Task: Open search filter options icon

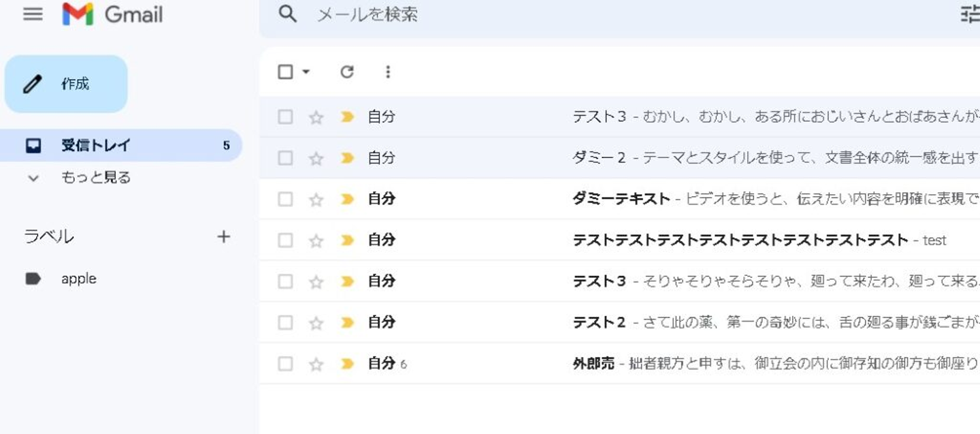Action: click(x=970, y=14)
